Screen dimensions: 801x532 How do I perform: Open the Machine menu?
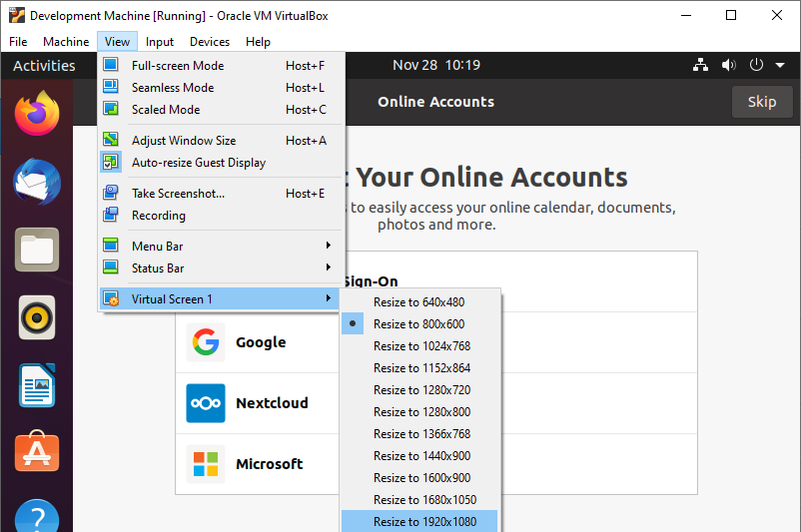point(66,41)
